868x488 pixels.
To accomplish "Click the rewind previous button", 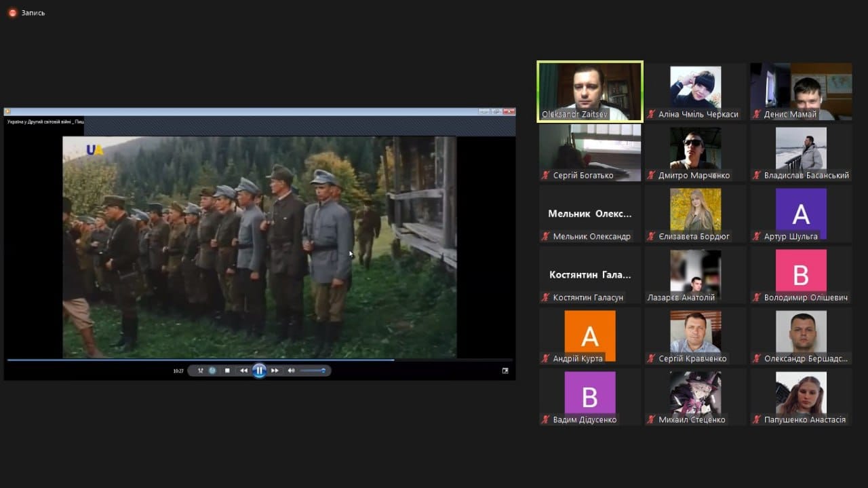I will [x=243, y=371].
